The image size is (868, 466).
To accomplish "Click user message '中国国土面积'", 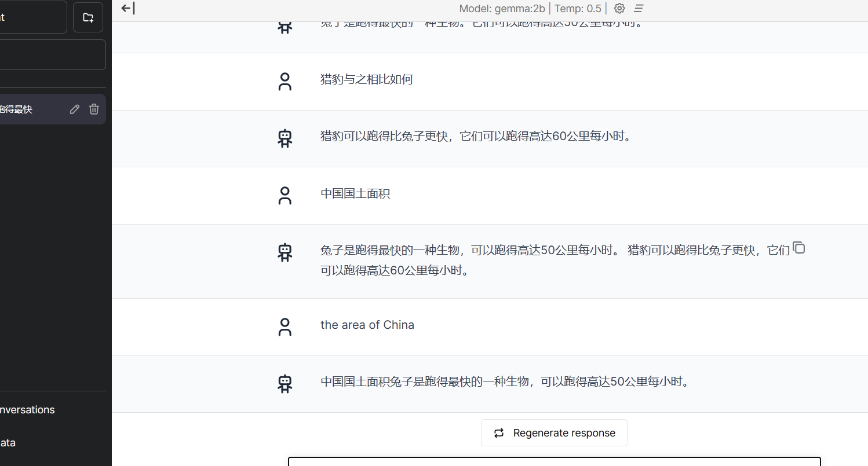I will 355,194.
